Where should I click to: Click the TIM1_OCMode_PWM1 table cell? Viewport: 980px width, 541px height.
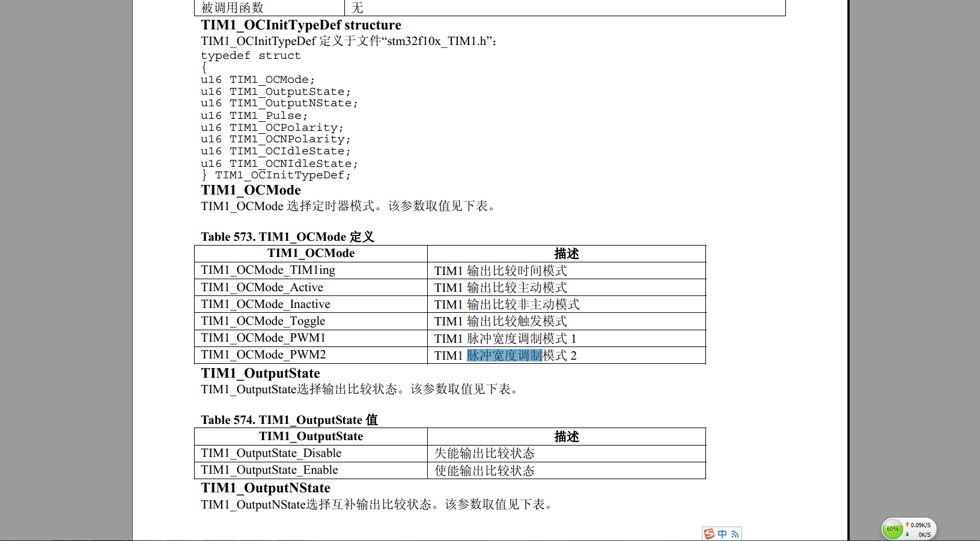click(x=263, y=338)
